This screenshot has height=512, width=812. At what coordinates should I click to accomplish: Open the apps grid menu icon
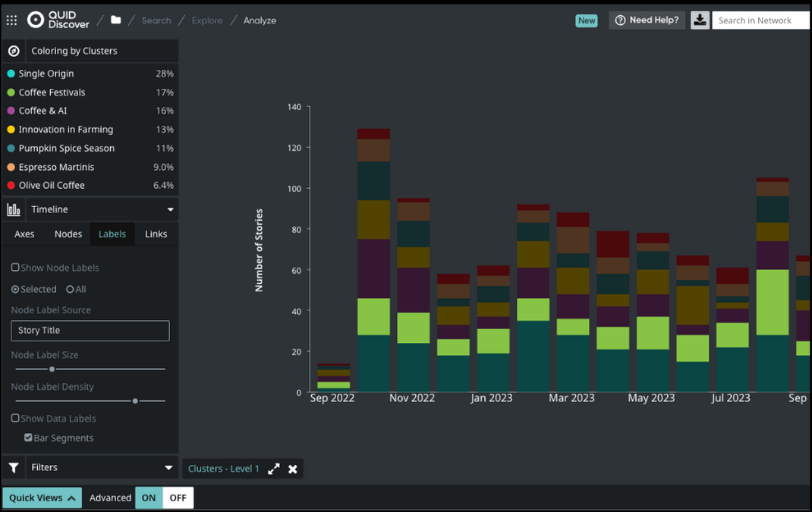(11, 20)
